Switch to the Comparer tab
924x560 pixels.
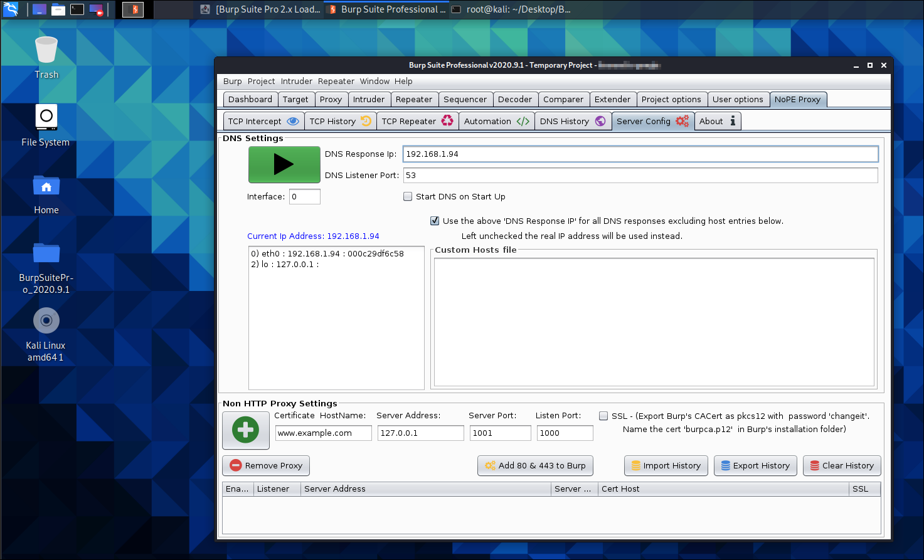point(563,99)
